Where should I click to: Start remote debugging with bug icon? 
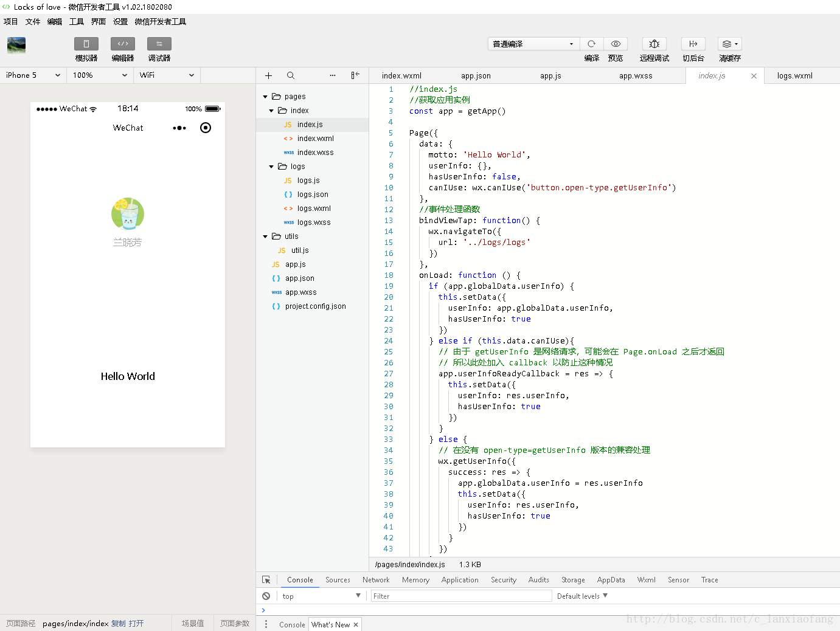click(654, 44)
